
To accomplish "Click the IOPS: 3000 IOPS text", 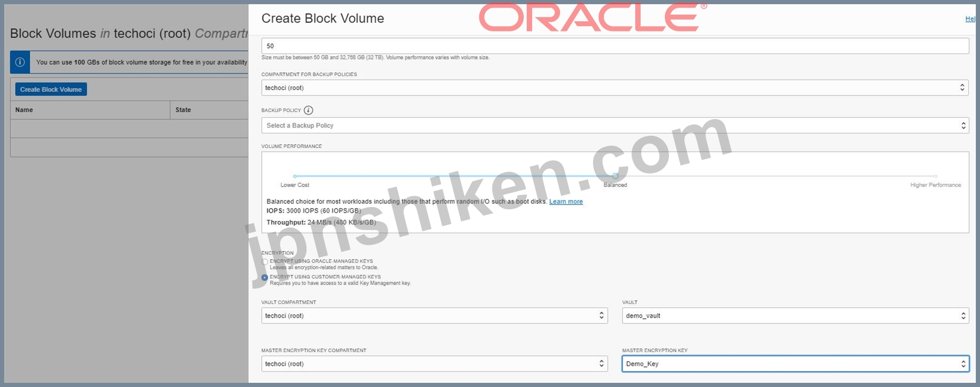I will pos(313,211).
